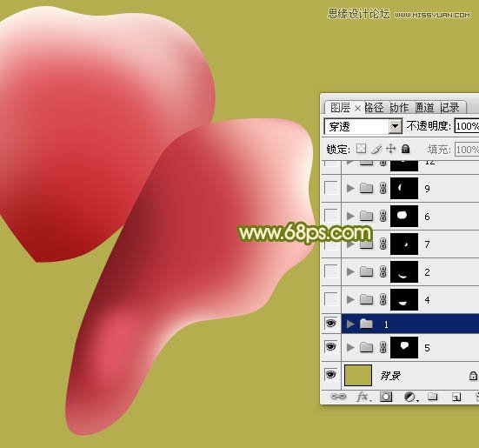This screenshot has width=479, height=448.
Task: Create new adjustment layer icon
Action: (410, 397)
